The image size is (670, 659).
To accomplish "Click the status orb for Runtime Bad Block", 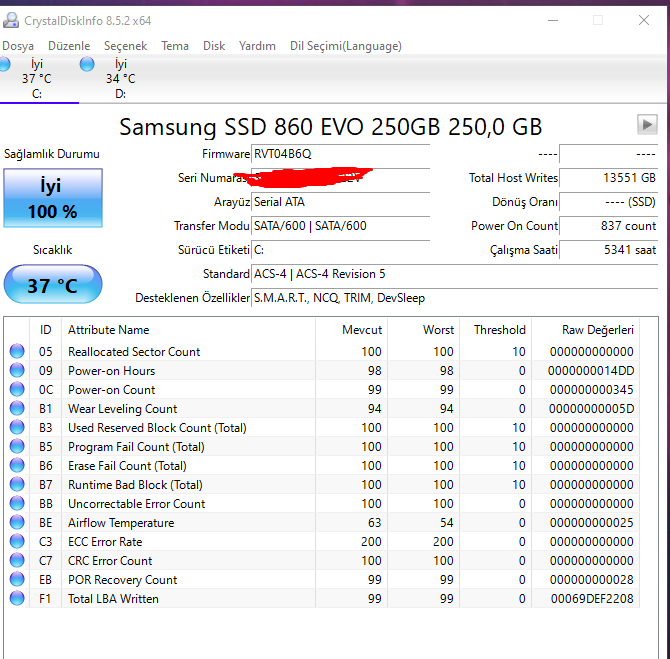I will point(17,485).
